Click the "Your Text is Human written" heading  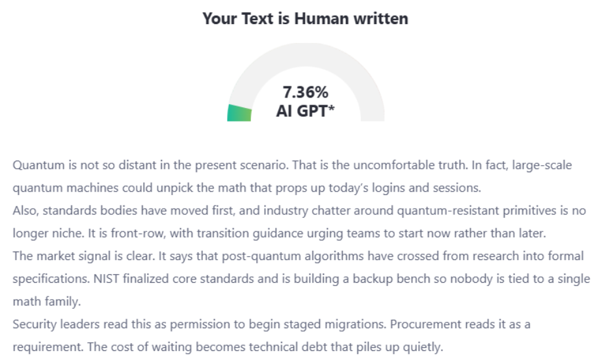[305, 18]
